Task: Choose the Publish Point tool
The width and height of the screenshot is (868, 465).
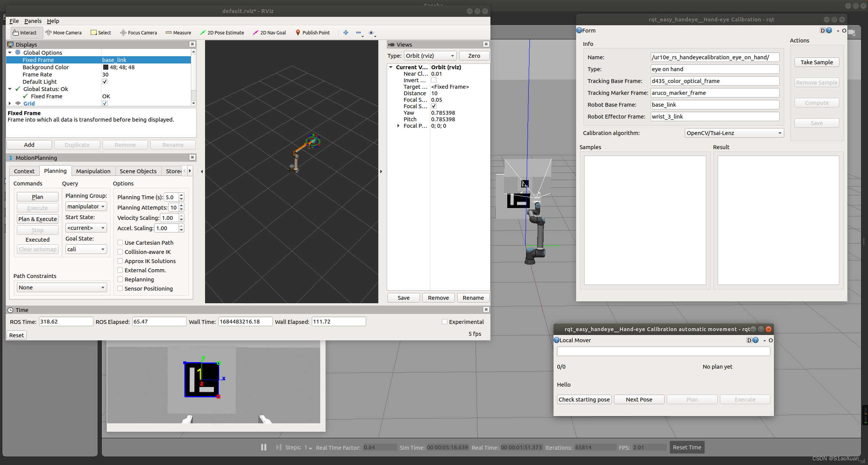Action: [x=312, y=33]
